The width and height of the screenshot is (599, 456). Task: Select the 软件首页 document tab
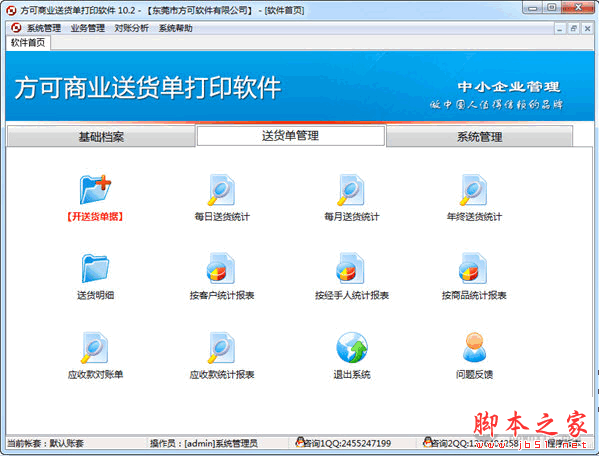point(28,42)
